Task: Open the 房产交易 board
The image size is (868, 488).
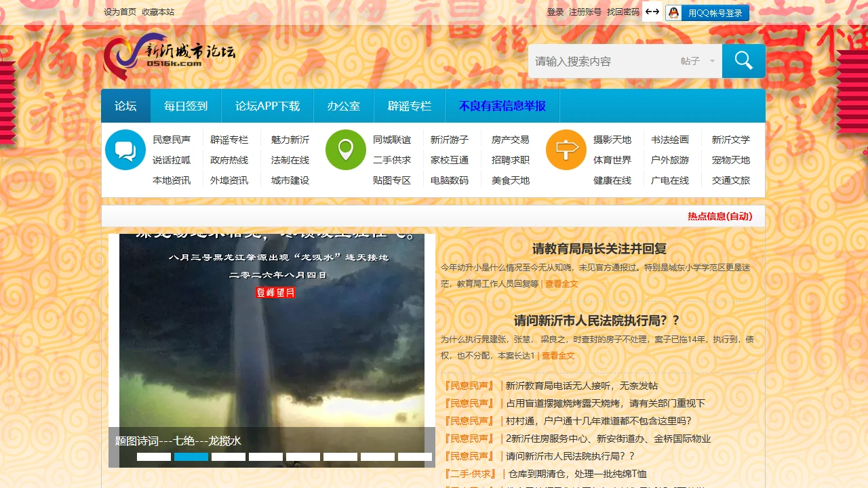Action: [511, 140]
